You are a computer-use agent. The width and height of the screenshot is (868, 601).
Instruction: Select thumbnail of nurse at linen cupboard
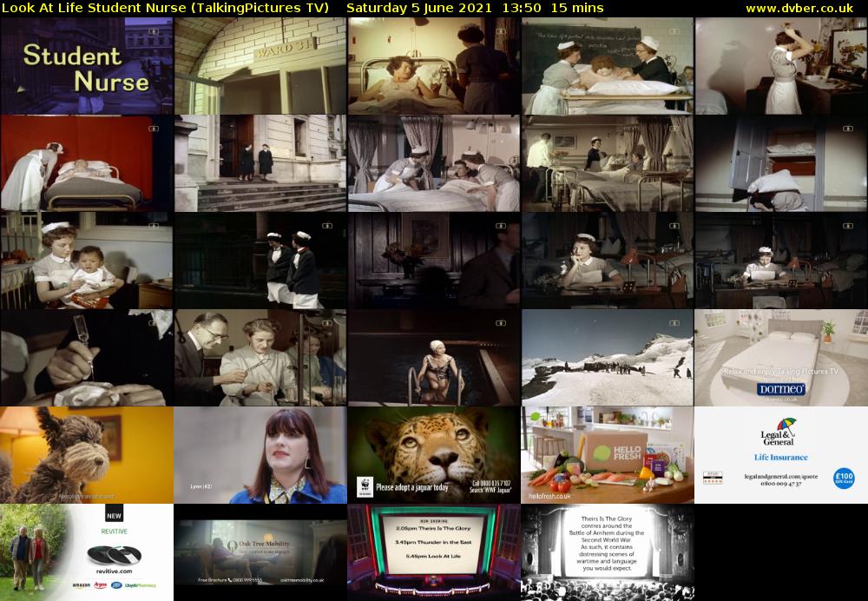point(781,163)
